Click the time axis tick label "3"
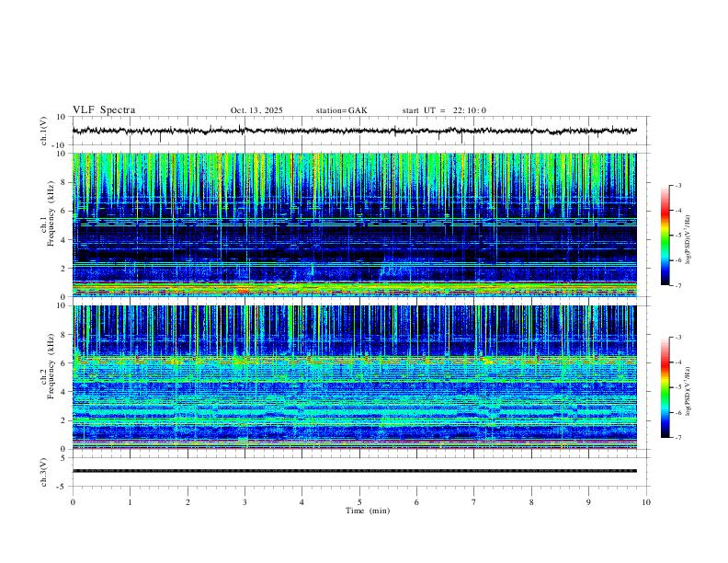The image size is (728, 563). point(245,502)
